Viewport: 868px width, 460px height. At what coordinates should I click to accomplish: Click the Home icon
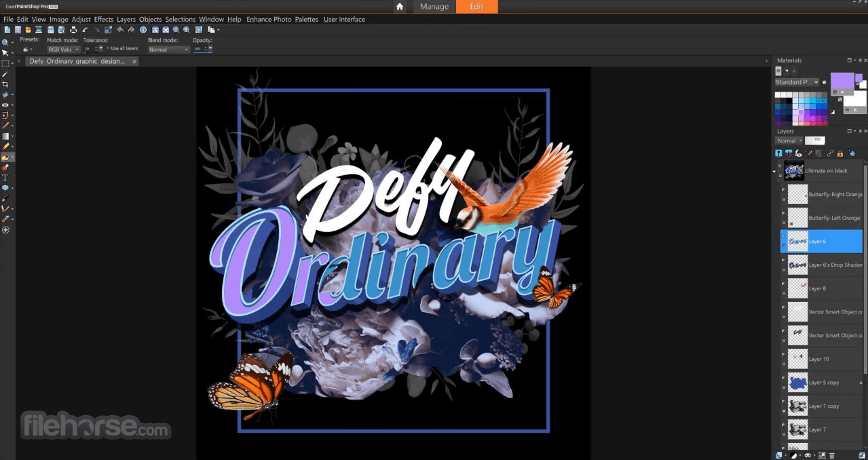click(x=400, y=6)
